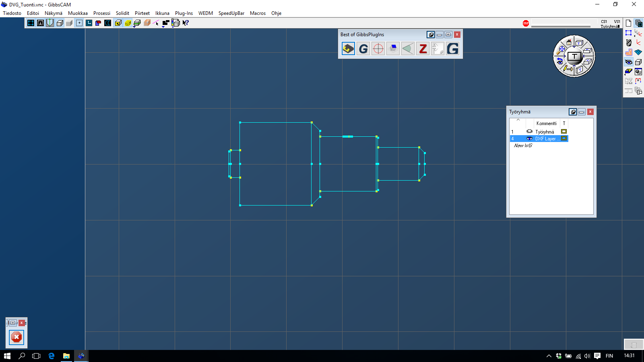Click the new document page icon in right palette
The width and height of the screenshot is (644, 362).
628,23
